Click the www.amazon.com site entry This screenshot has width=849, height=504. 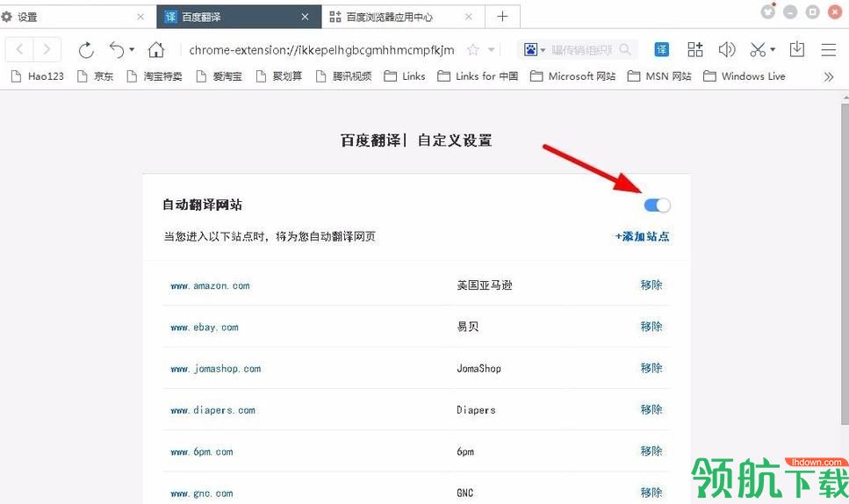[210, 286]
